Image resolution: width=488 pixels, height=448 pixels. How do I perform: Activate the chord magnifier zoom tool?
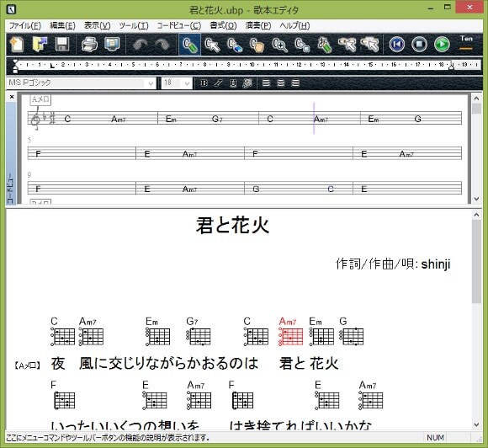[279, 45]
